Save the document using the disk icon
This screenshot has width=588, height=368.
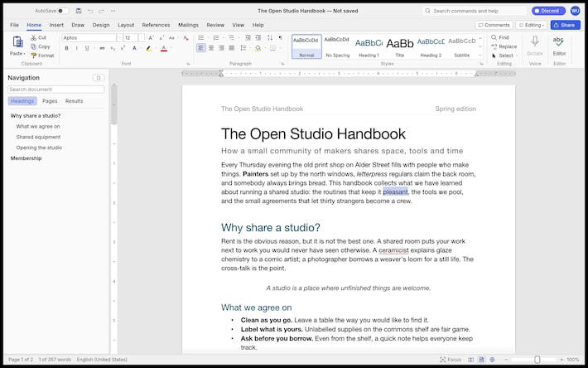coord(79,11)
